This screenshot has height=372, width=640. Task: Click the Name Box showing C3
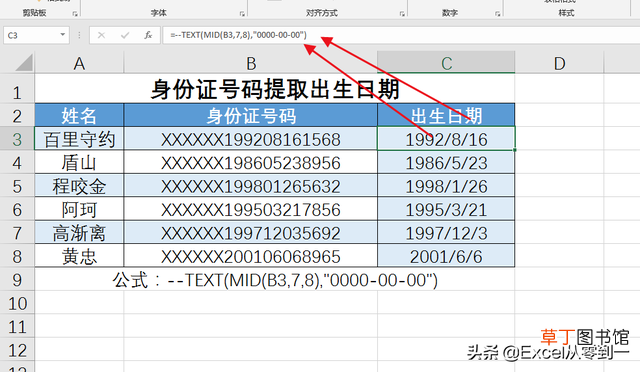(x=36, y=35)
